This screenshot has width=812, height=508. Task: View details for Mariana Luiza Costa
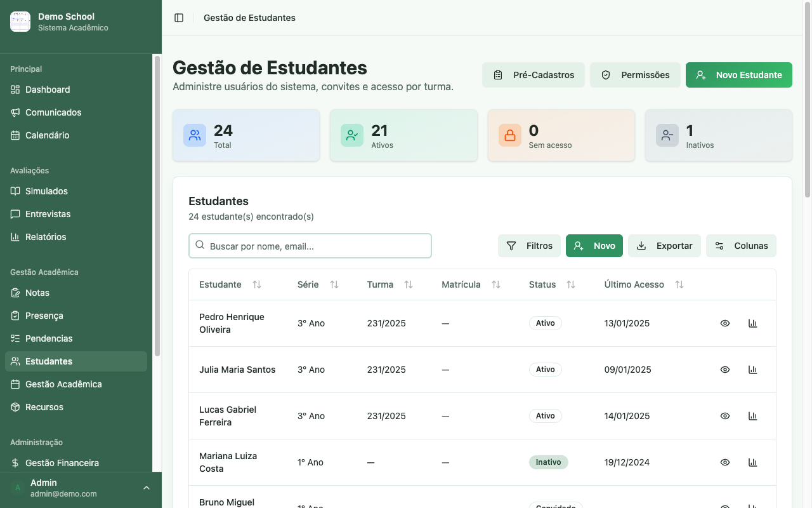coord(725,462)
